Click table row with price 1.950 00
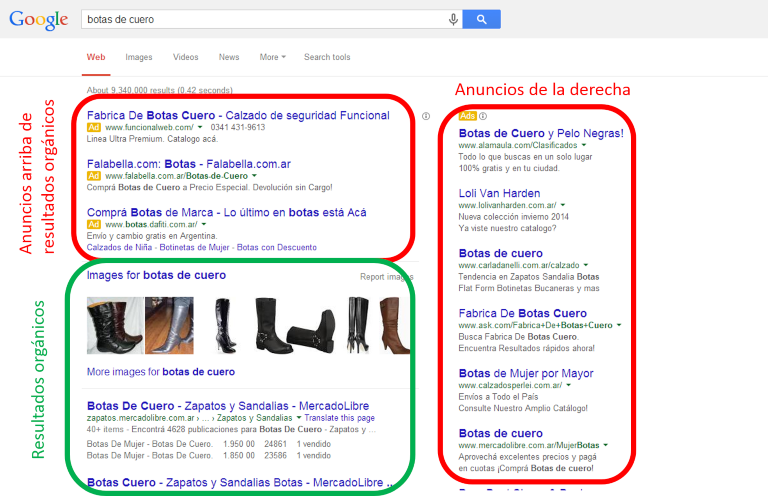 pos(209,444)
